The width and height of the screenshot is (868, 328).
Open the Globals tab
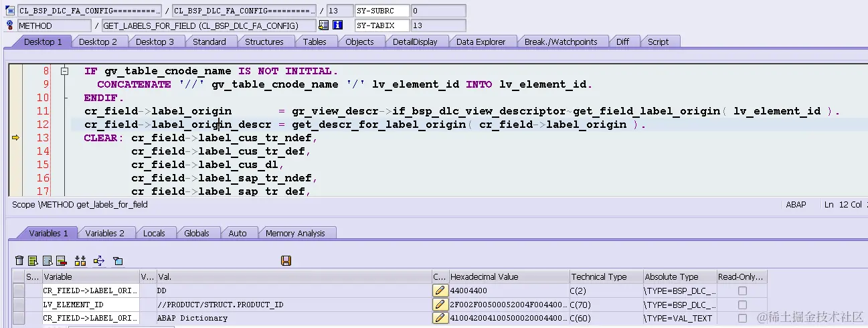point(197,233)
